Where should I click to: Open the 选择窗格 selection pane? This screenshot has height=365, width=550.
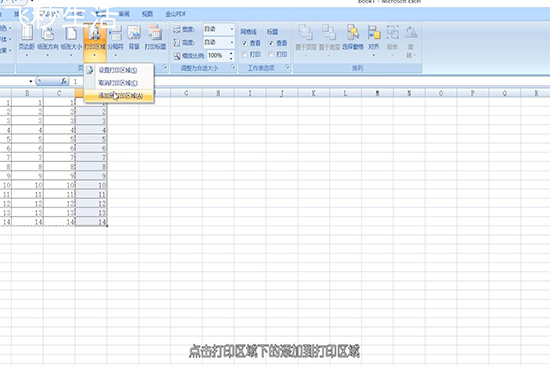353,38
